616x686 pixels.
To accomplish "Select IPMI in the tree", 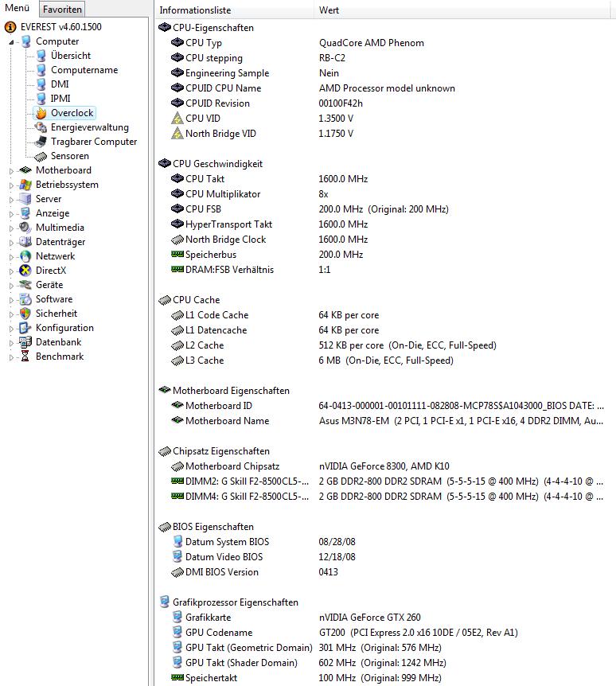I will pos(60,99).
